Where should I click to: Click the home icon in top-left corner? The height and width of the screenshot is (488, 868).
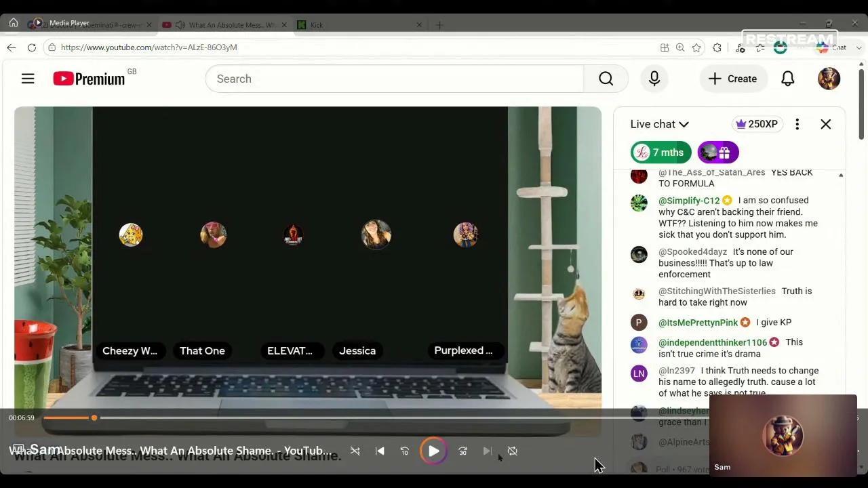coord(14,22)
